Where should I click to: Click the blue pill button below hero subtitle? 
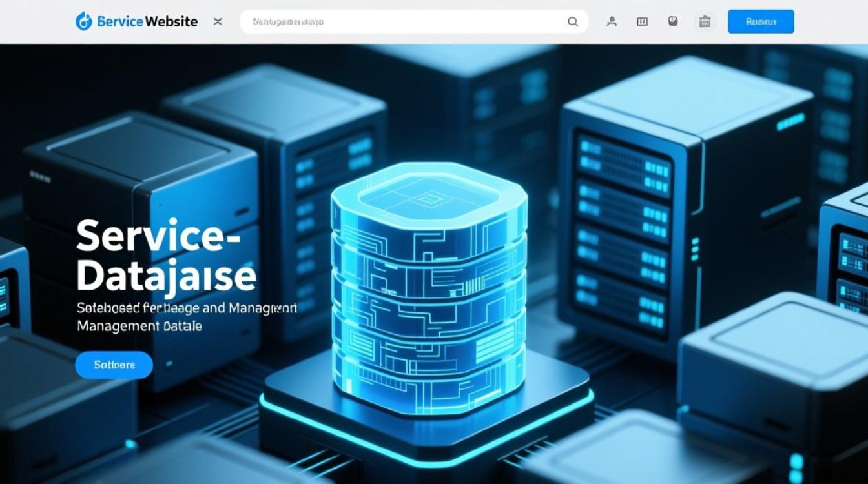click(x=114, y=365)
